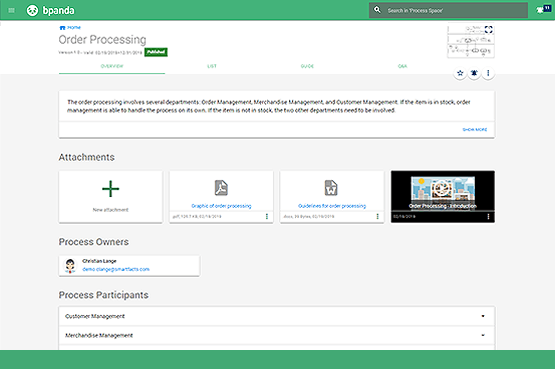Play Order Processing Introduction video thumbnail
Viewport: 555px width, 369px height.
(x=443, y=197)
